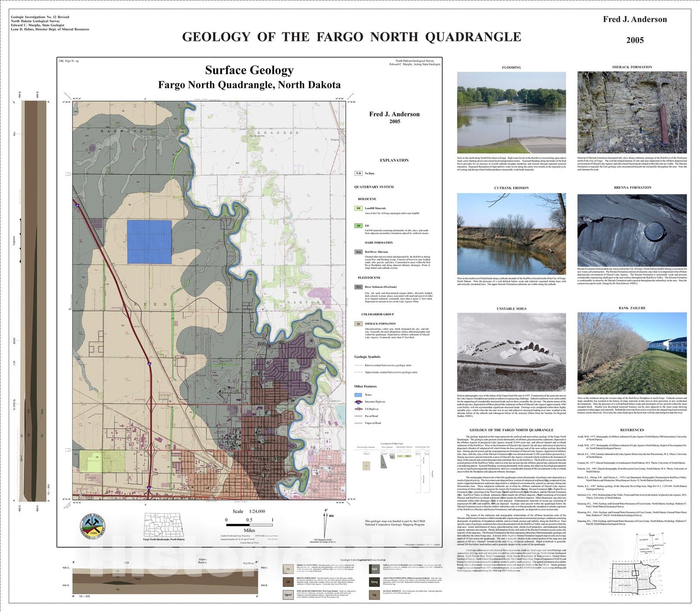
Task: Select the Halr Red River Alluvium swatch
Action: (358, 252)
